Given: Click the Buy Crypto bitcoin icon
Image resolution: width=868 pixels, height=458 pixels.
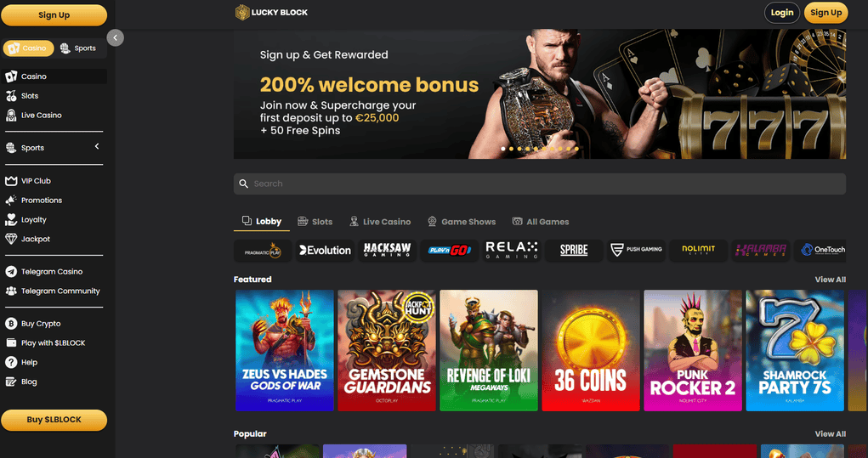Looking at the screenshot, I should [11, 324].
